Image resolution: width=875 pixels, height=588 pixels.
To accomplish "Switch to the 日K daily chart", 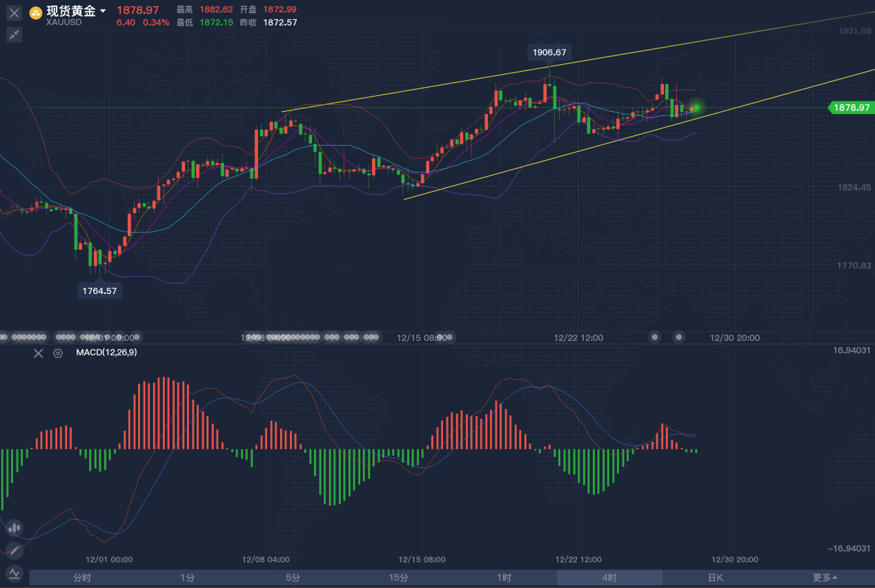I will (x=715, y=578).
